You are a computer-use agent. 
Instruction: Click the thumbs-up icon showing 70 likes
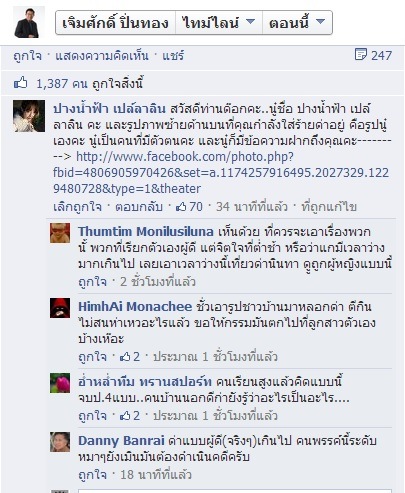pyautogui.click(x=181, y=207)
